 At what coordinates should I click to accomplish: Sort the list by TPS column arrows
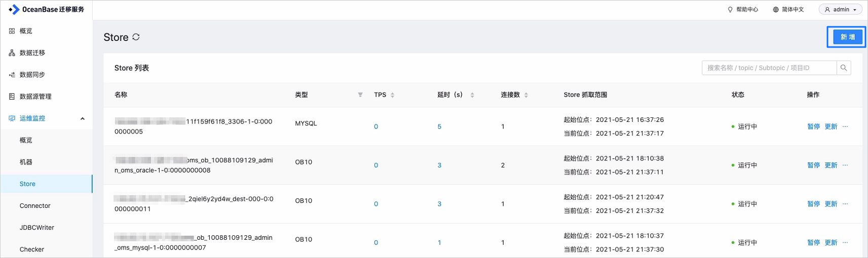coord(392,95)
